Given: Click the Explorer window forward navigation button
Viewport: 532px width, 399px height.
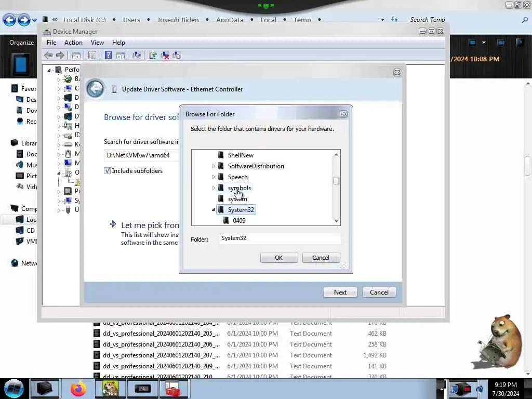Looking at the screenshot, I should tap(24, 20).
